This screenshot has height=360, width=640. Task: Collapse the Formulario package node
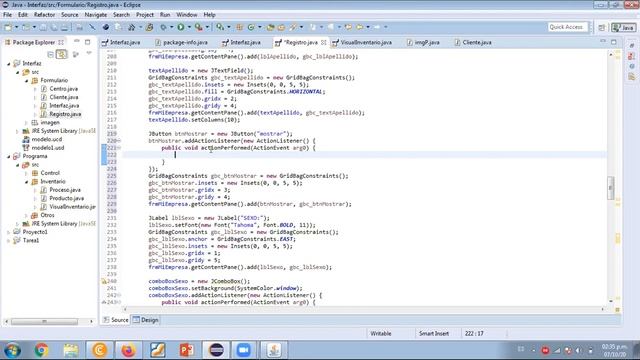click(27, 80)
